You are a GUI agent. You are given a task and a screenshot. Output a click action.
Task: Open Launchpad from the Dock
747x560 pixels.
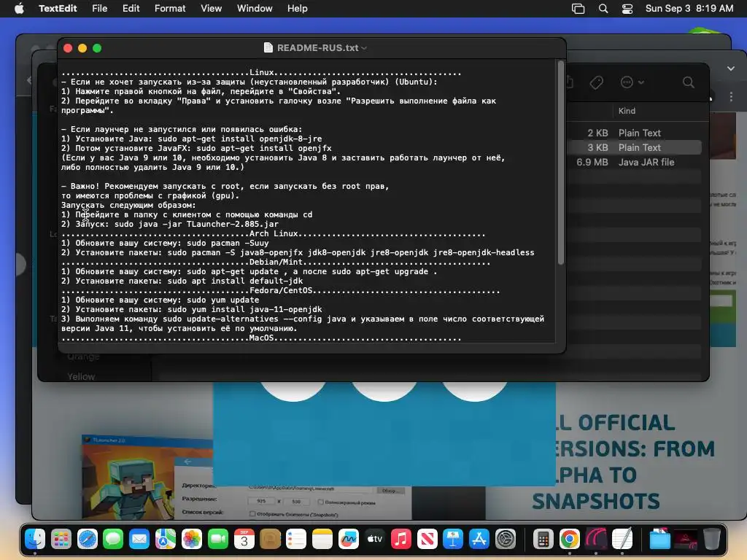61,539
